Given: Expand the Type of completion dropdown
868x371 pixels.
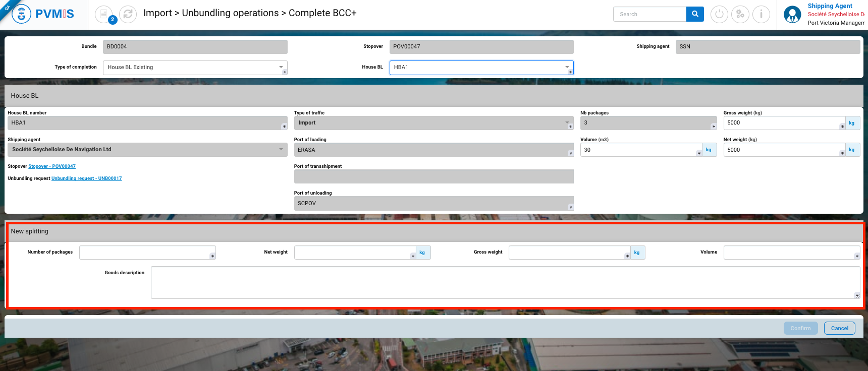Looking at the screenshot, I should 195,68.
